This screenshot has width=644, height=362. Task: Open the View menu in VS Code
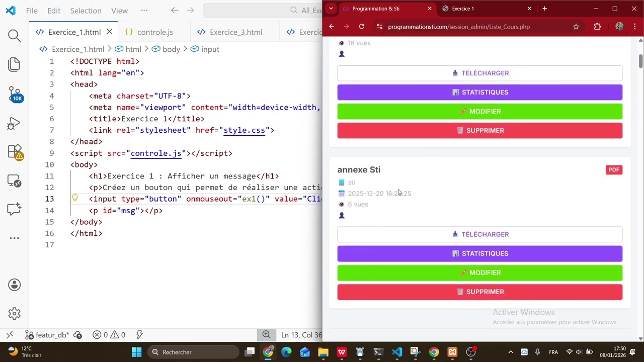[119, 11]
